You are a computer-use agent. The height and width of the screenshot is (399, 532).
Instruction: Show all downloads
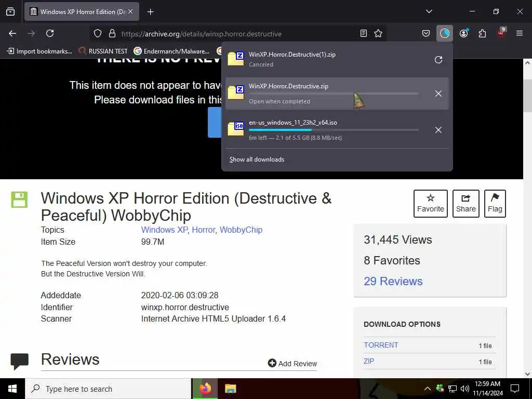257,159
